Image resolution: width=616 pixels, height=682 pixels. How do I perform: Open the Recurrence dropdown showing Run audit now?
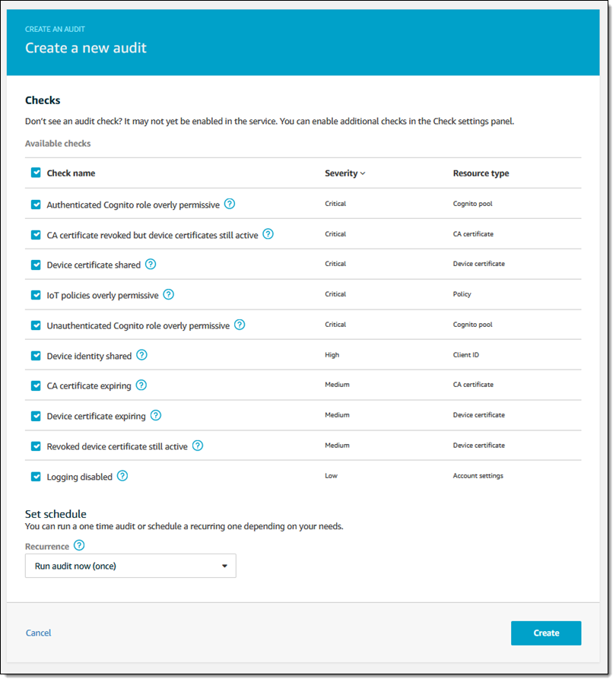point(130,566)
